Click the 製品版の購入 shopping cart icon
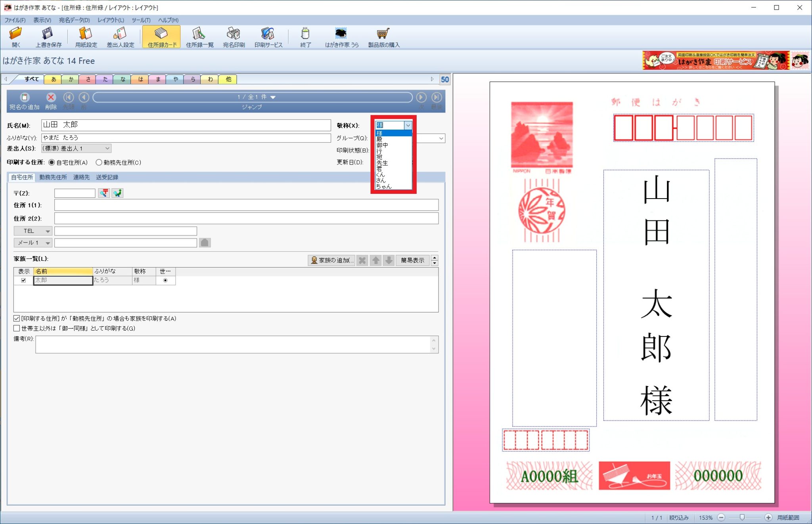812x524 pixels. [383, 34]
